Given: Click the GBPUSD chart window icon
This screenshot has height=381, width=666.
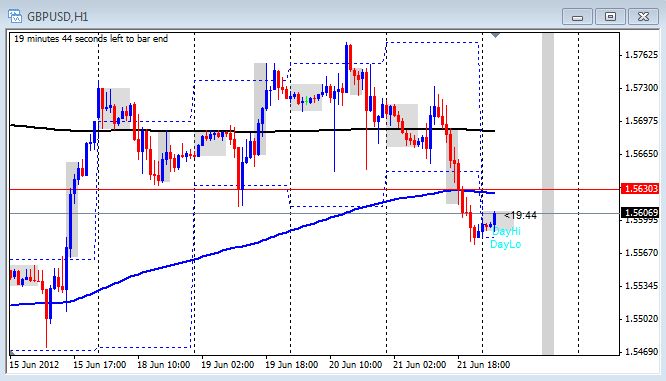Looking at the screenshot, I should pyautogui.click(x=15, y=17).
